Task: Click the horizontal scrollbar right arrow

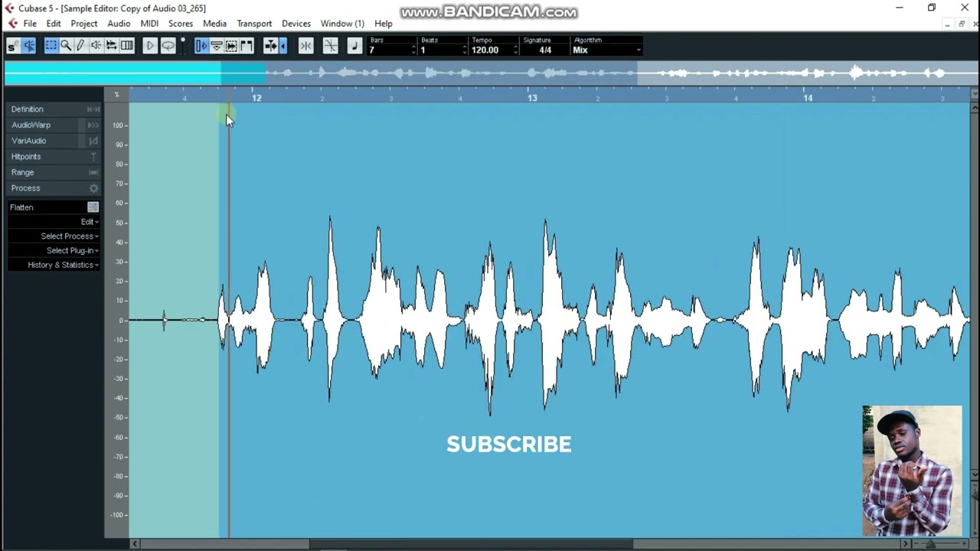Action: pos(905,544)
